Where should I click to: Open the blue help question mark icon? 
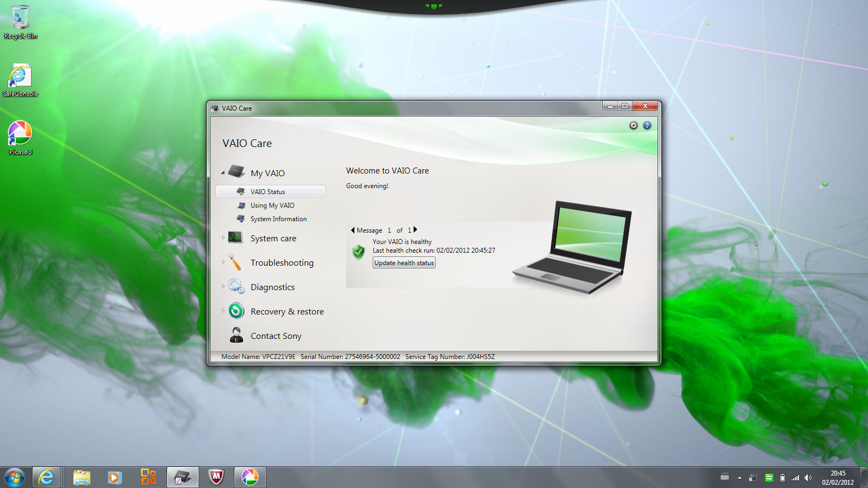(647, 125)
